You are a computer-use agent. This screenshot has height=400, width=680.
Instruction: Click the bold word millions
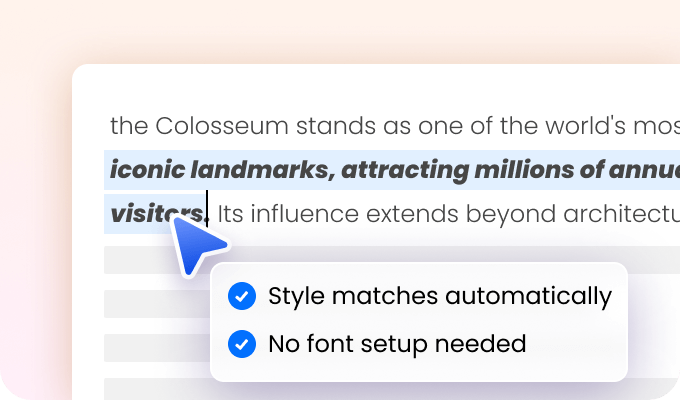click(511, 170)
